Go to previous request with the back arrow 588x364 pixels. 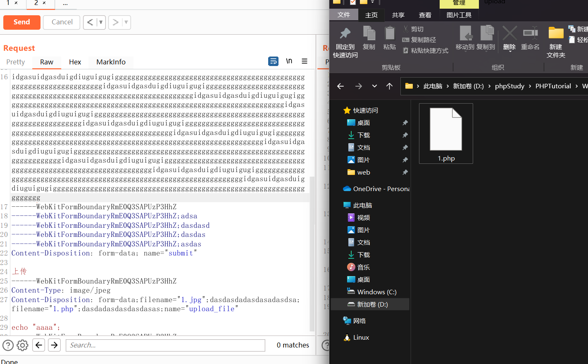90,22
